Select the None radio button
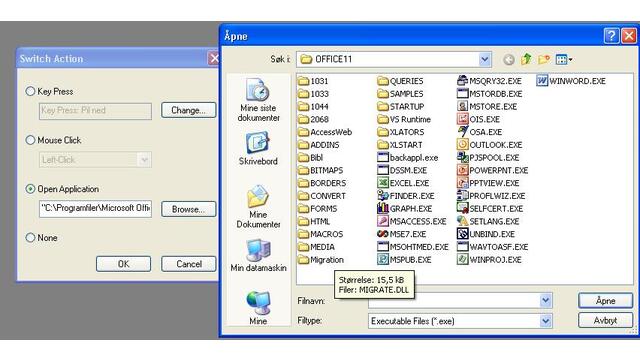640x360 pixels. tap(30, 238)
